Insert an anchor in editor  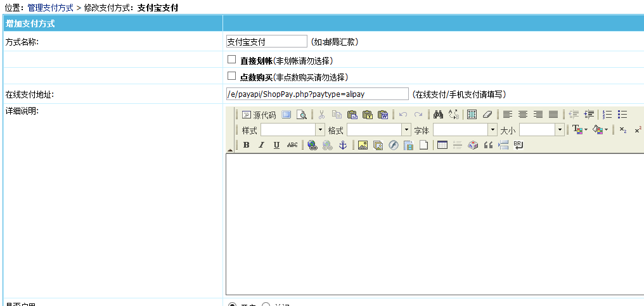click(x=343, y=145)
